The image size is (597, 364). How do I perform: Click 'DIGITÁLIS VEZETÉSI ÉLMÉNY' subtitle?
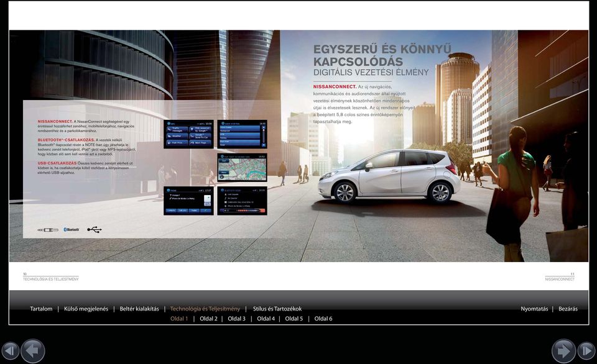[371, 72]
